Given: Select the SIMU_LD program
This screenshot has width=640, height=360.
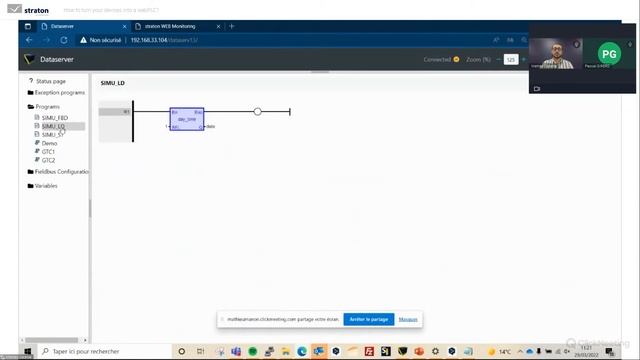Looking at the screenshot, I should (53, 126).
